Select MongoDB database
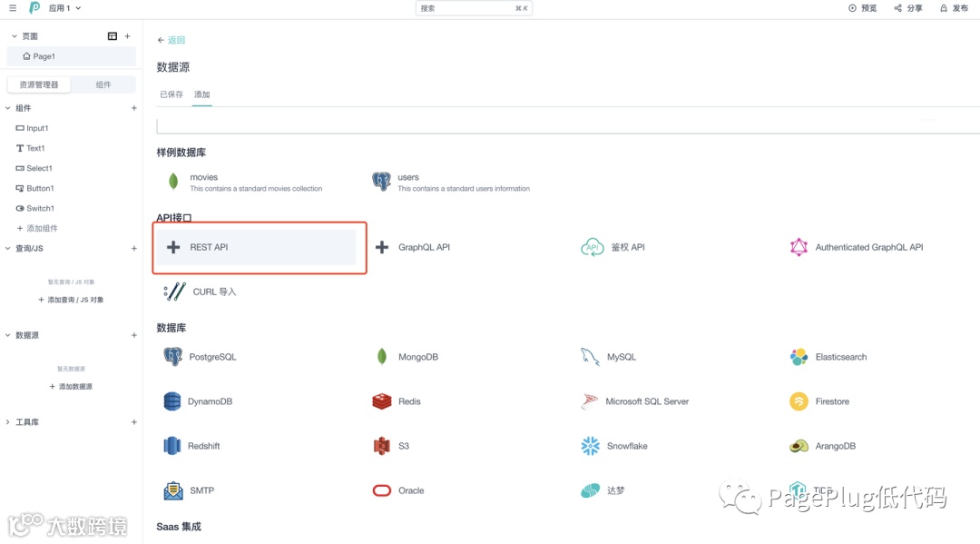This screenshot has width=980, height=544. tap(407, 357)
